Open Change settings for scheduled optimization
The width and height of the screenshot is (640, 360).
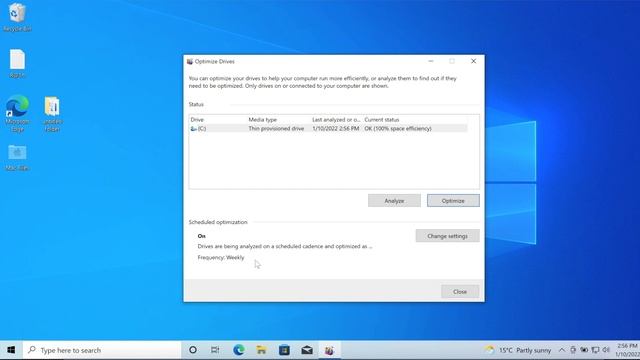447,236
